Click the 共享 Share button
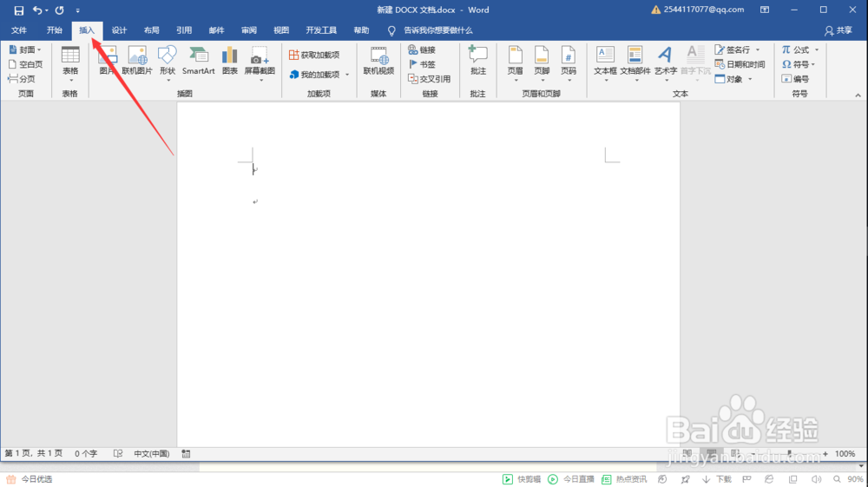The image size is (868, 487). point(838,30)
